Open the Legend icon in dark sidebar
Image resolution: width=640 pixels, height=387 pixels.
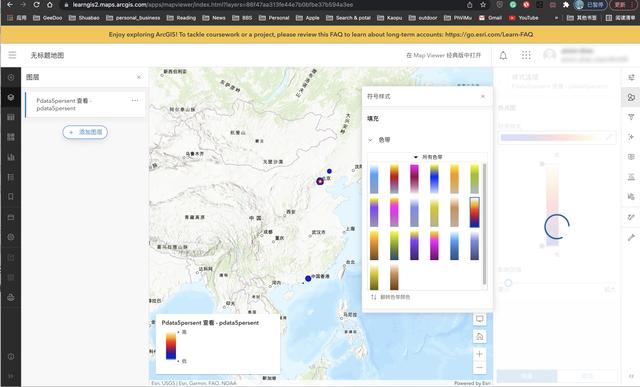coord(11,177)
